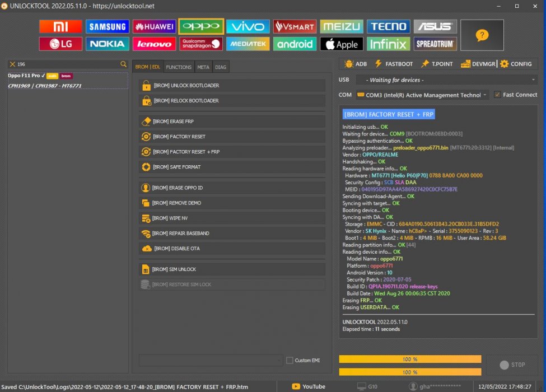The image size is (546, 392).
Task: Run [BROM] FACTORY RESET only
Action: pyautogui.click(x=232, y=137)
